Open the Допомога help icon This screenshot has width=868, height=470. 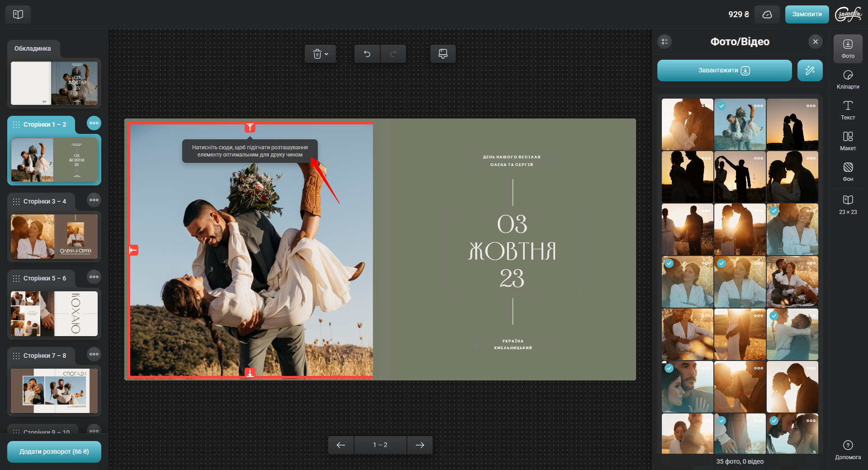coord(848,449)
